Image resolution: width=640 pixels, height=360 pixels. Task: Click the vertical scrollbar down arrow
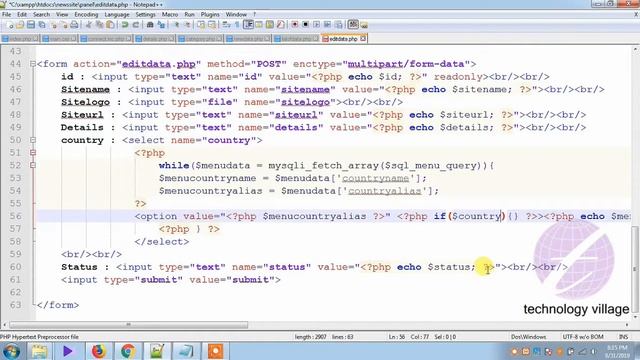coord(636,317)
